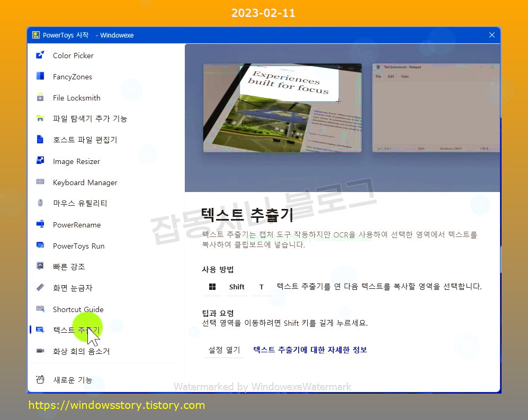The height and width of the screenshot is (420, 528).
Task: Open 텍스트 추출기에 대한 자세한 정보 link
Action: [x=310, y=350]
